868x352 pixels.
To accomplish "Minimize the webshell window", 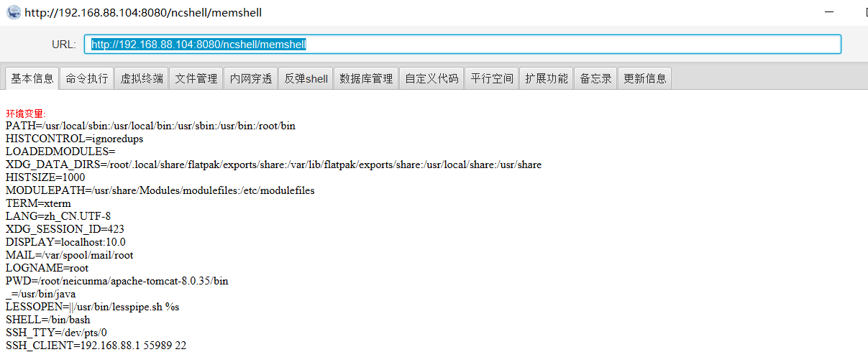I will pyautogui.click(x=830, y=12).
